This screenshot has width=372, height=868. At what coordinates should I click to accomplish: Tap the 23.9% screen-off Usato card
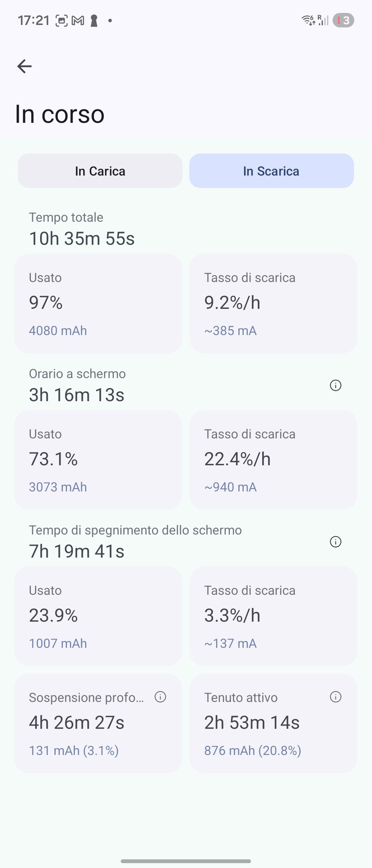98,616
